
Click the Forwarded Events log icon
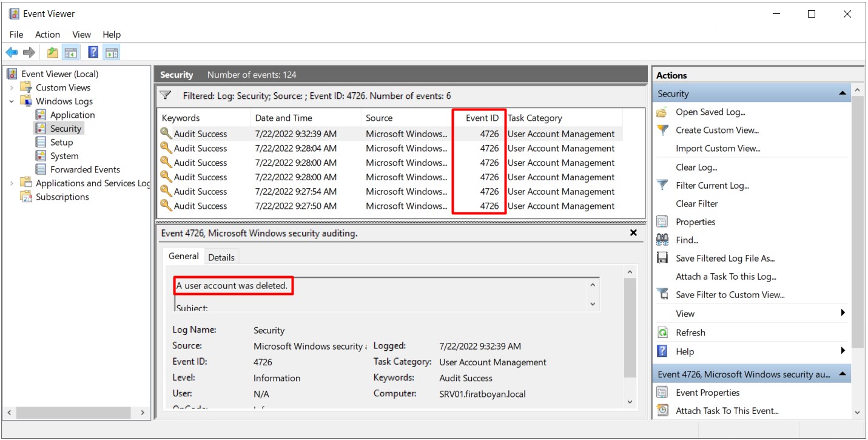(x=41, y=169)
